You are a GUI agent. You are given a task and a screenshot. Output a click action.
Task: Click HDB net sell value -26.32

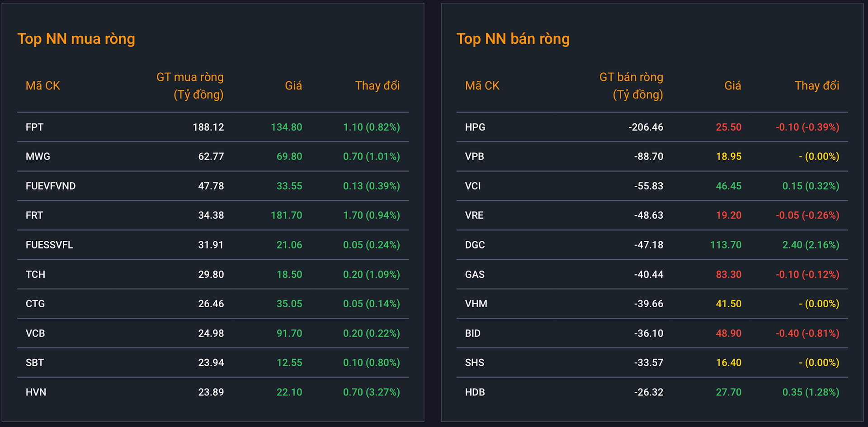649,392
